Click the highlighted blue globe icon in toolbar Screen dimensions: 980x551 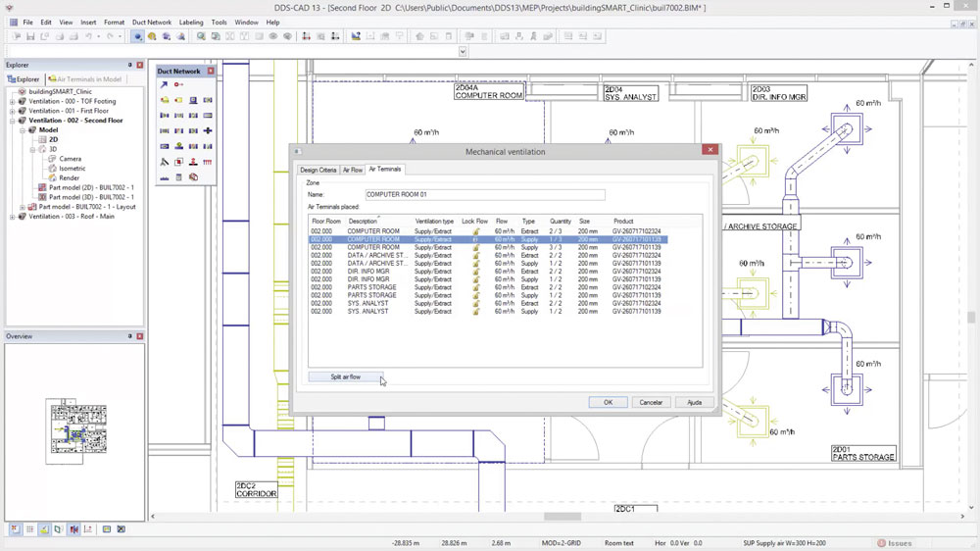tap(137, 37)
